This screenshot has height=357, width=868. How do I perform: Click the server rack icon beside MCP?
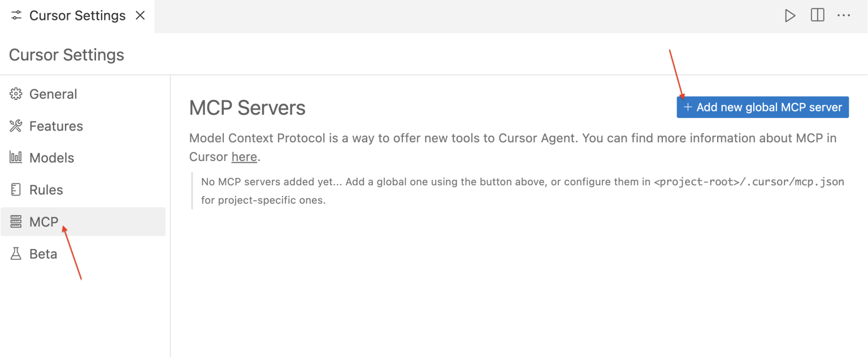pos(16,222)
